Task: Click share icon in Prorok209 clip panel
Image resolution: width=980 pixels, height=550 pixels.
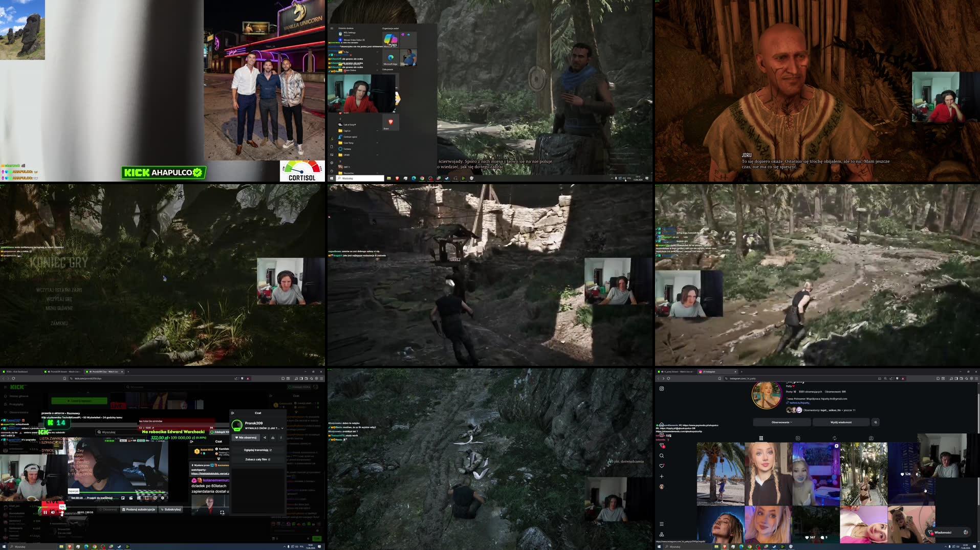Action: tap(265, 437)
